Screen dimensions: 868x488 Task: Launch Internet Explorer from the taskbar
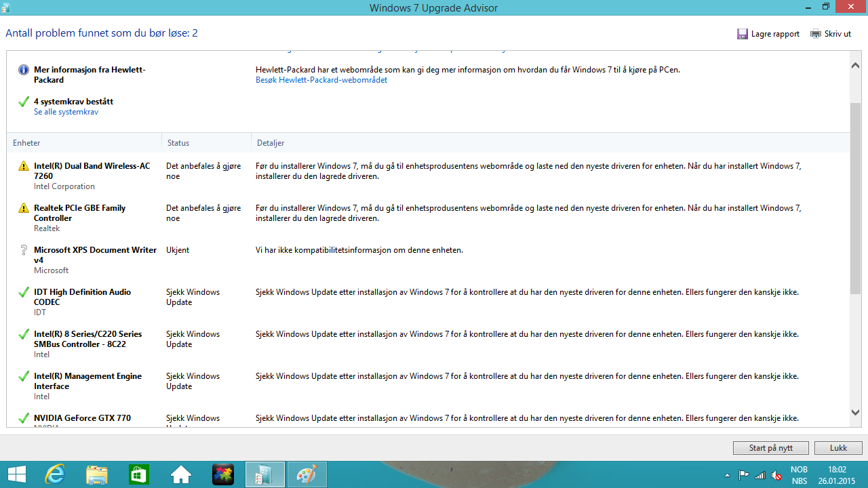click(x=55, y=474)
